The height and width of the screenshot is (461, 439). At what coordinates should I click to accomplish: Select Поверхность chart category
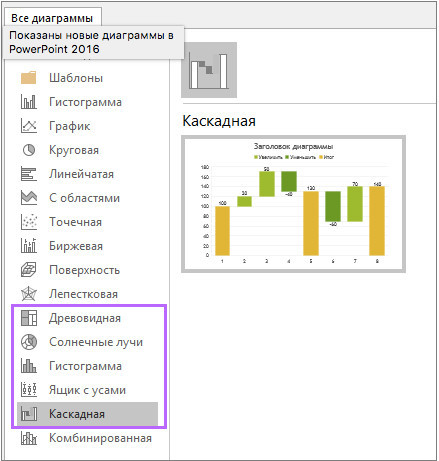point(84,270)
